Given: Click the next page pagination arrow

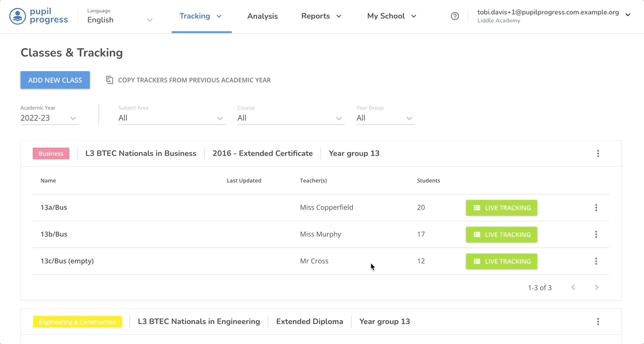Looking at the screenshot, I should click(x=597, y=287).
